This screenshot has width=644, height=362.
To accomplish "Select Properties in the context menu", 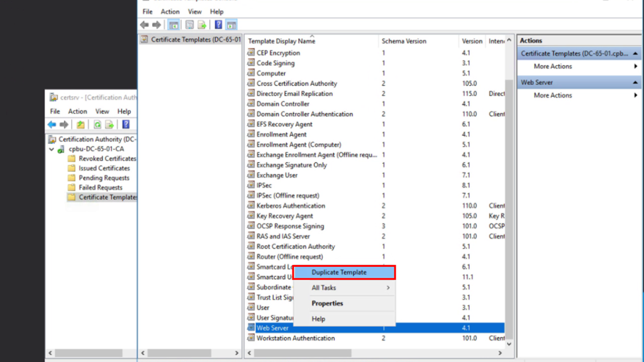I will click(x=327, y=303).
